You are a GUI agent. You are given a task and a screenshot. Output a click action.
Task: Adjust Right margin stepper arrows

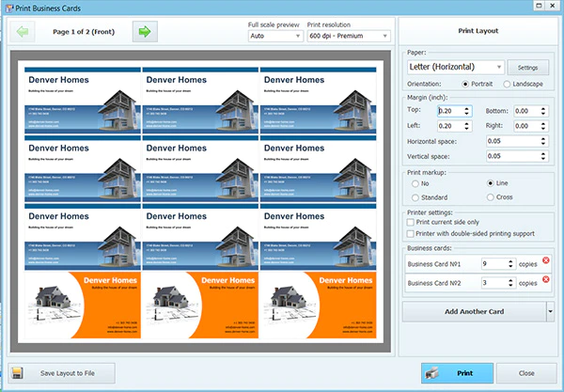pos(543,126)
